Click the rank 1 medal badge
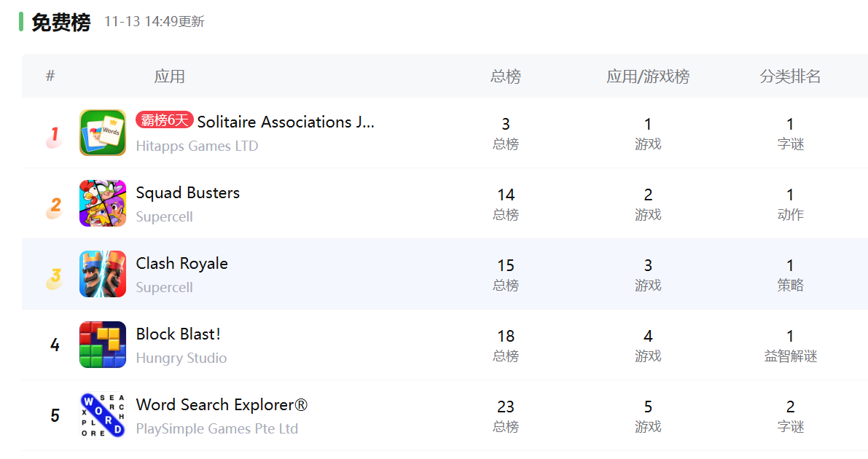 tap(54, 136)
